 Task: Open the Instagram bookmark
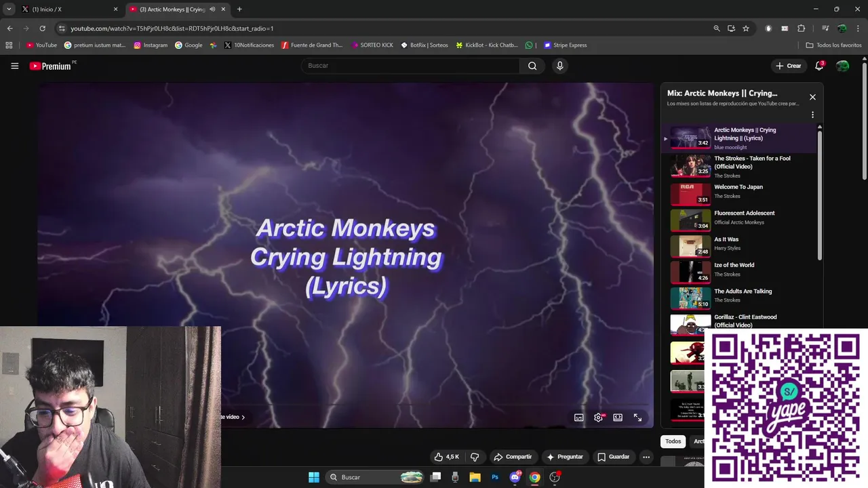151,45
